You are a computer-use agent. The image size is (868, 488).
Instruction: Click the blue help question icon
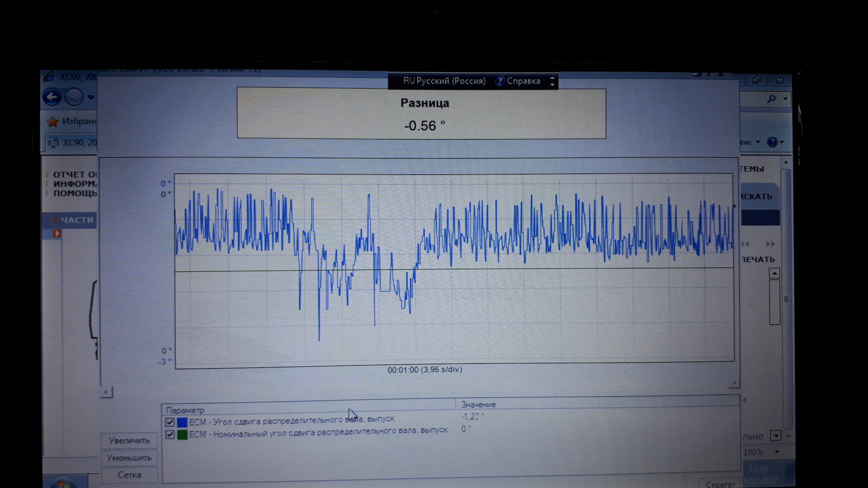(x=772, y=142)
